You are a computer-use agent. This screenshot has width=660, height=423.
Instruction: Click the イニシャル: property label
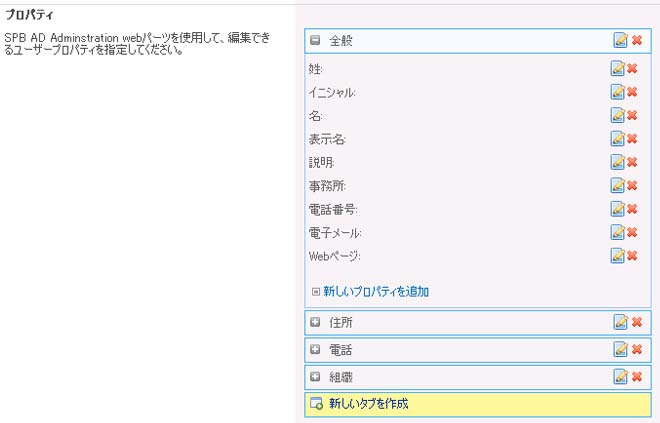click(x=332, y=92)
